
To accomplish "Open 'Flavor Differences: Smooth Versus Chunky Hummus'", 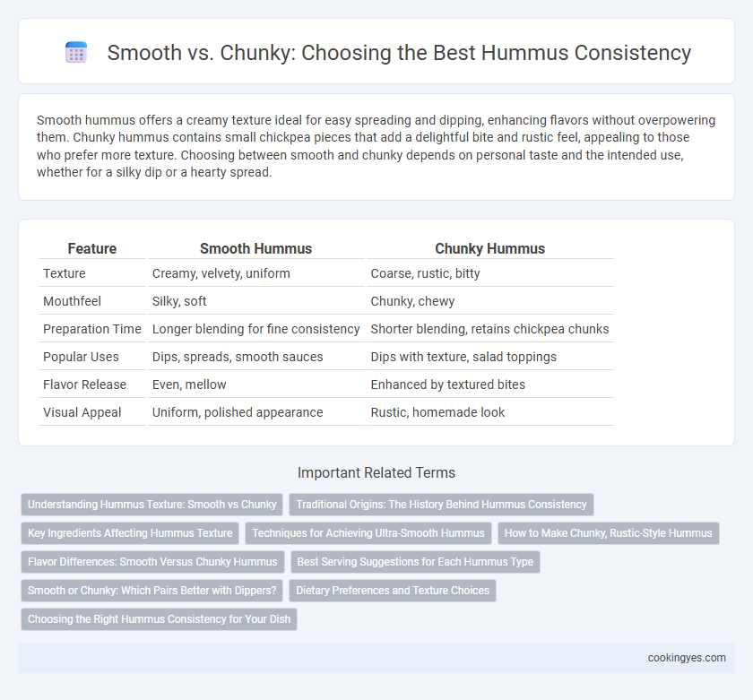I will pyautogui.click(x=152, y=562).
